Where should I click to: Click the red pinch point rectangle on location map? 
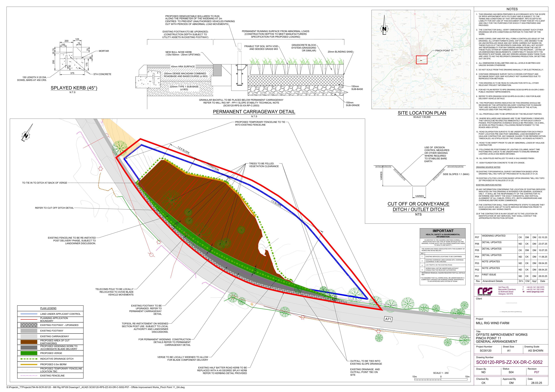[x=422, y=60]
